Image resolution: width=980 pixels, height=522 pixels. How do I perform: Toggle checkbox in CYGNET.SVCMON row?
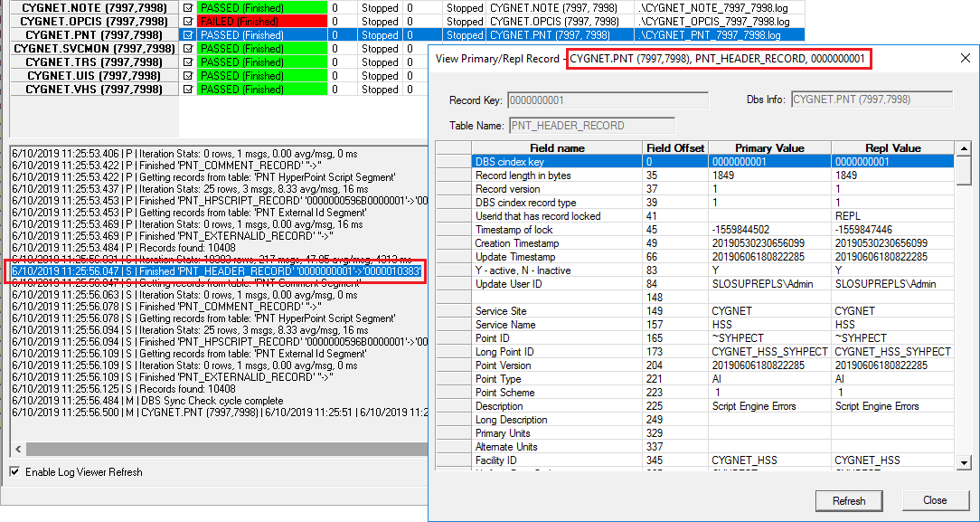pos(188,49)
